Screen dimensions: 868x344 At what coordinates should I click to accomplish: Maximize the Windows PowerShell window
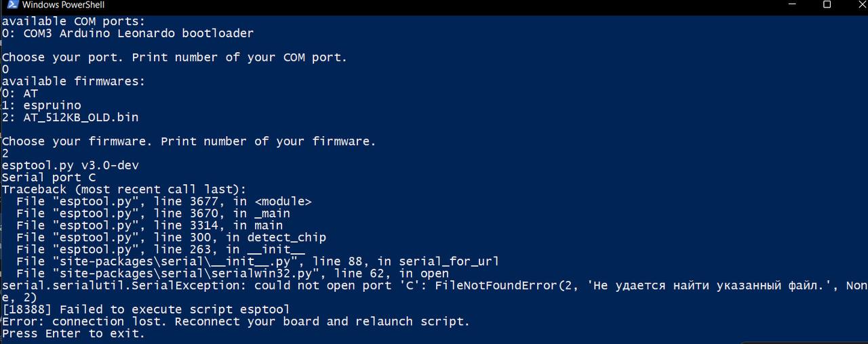coord(827,5)
